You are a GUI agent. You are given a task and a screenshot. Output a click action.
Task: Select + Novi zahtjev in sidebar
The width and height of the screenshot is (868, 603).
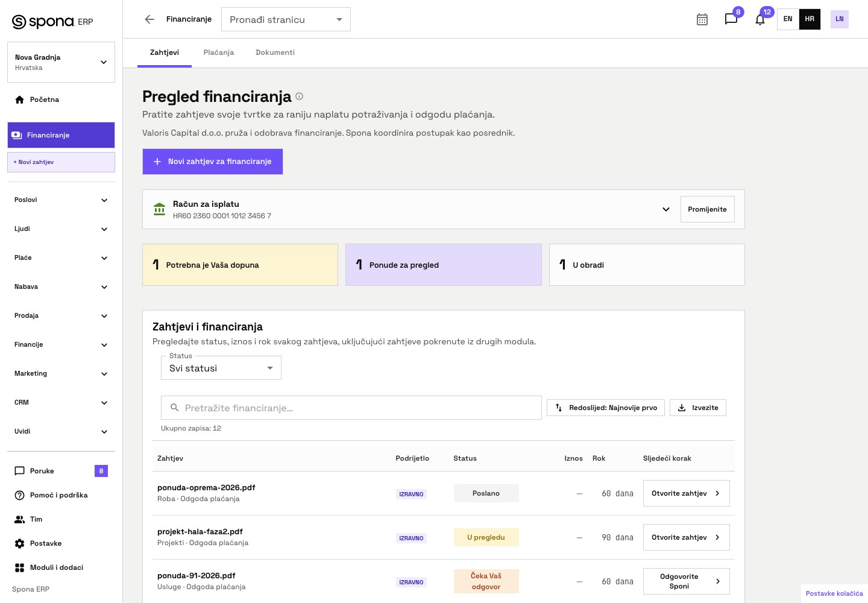coord(61,162)
